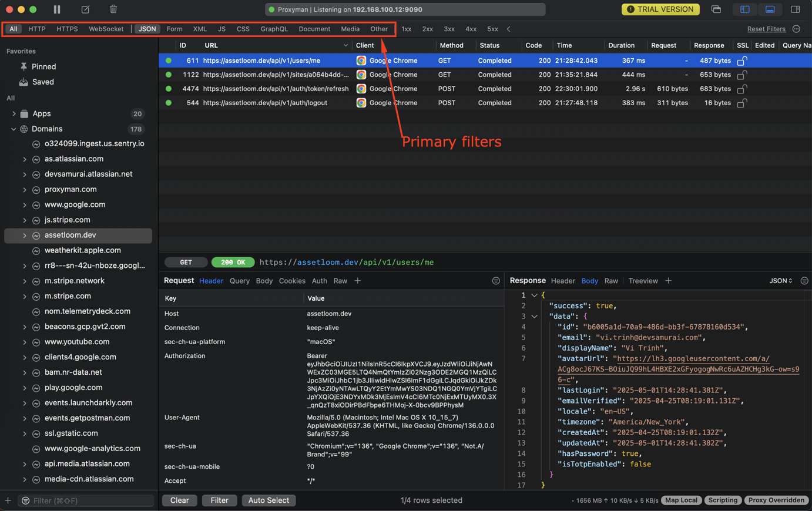Add new response tab with plus icon

click(x=668, y=281)
